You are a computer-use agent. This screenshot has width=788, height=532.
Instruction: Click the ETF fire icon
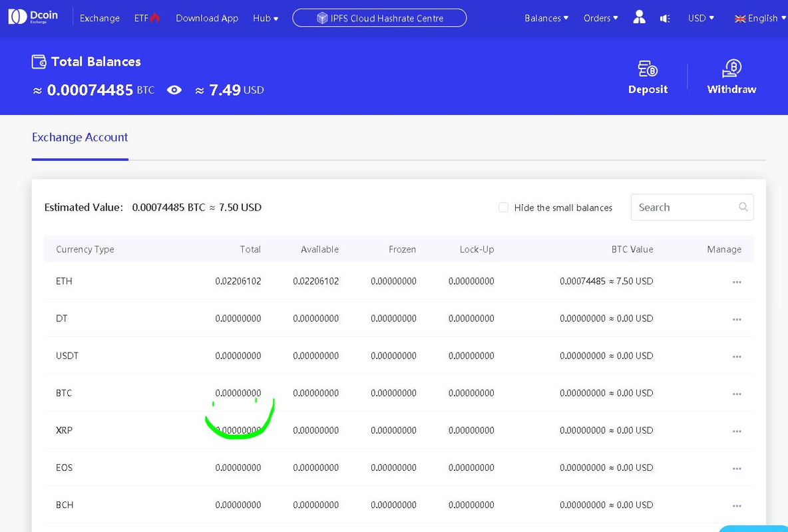coord(155,17)
